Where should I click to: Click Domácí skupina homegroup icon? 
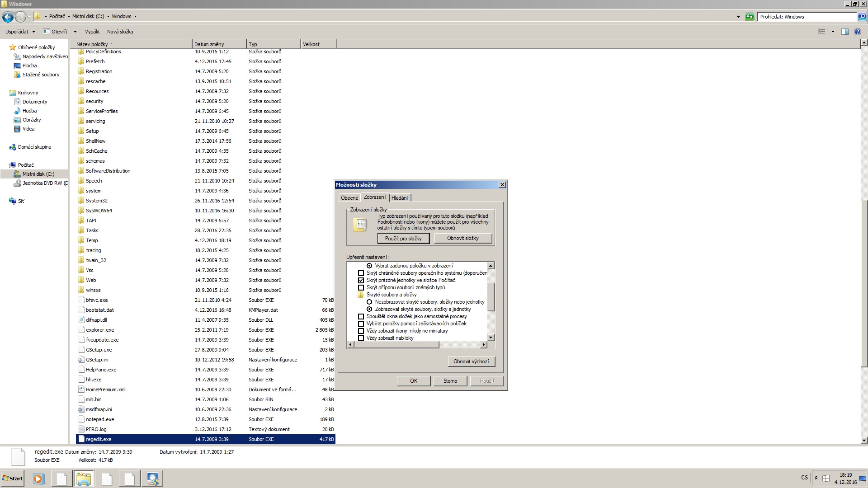pyautogui.click(x=13, y=147)
